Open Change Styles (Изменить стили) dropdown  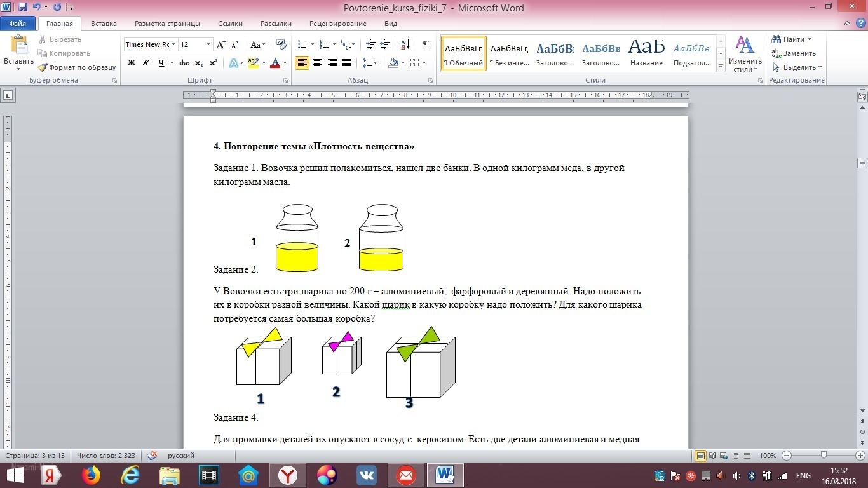[745, 55]
